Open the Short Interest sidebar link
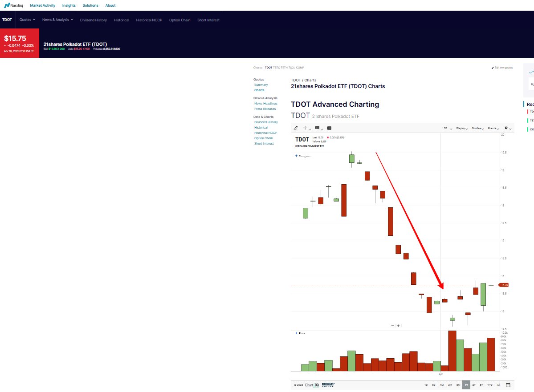The height and width of the screenshot is (392, 534). point(264,144)
